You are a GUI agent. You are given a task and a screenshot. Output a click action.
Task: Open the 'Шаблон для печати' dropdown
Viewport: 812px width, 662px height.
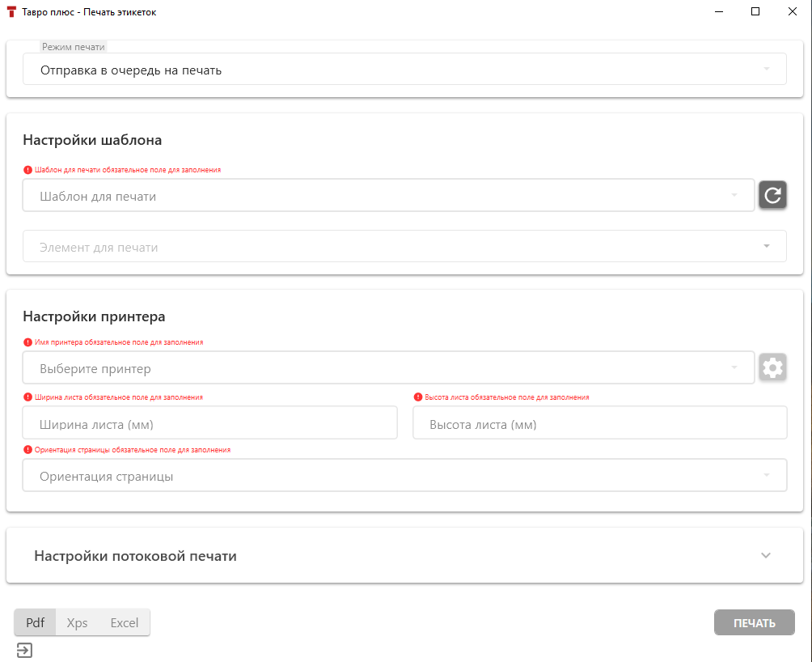click(388, 196)
